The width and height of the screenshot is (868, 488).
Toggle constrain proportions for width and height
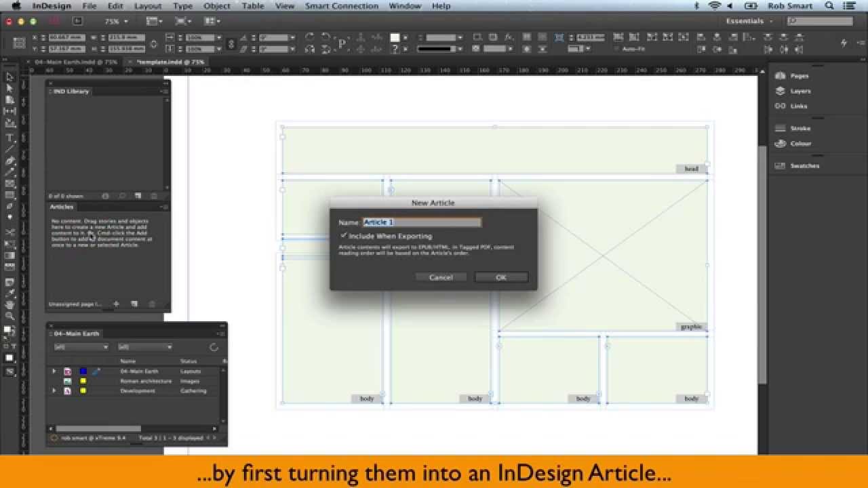154,43
